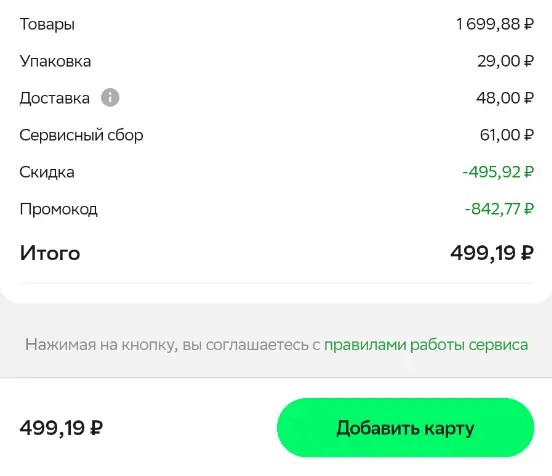Click the 499,19 ₽ price beside the button
The height and width of the screenshot is (476, 552).
click(x=61, y=428)
